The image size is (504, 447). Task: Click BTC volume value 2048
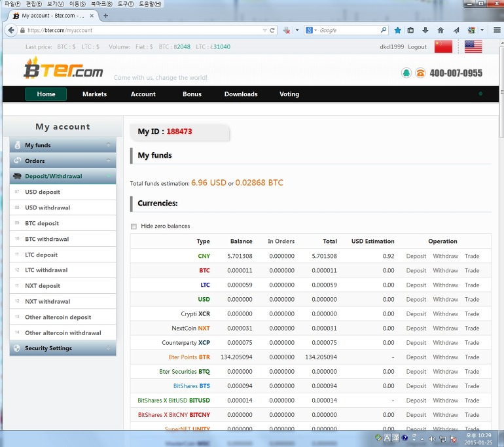point(183,47)
